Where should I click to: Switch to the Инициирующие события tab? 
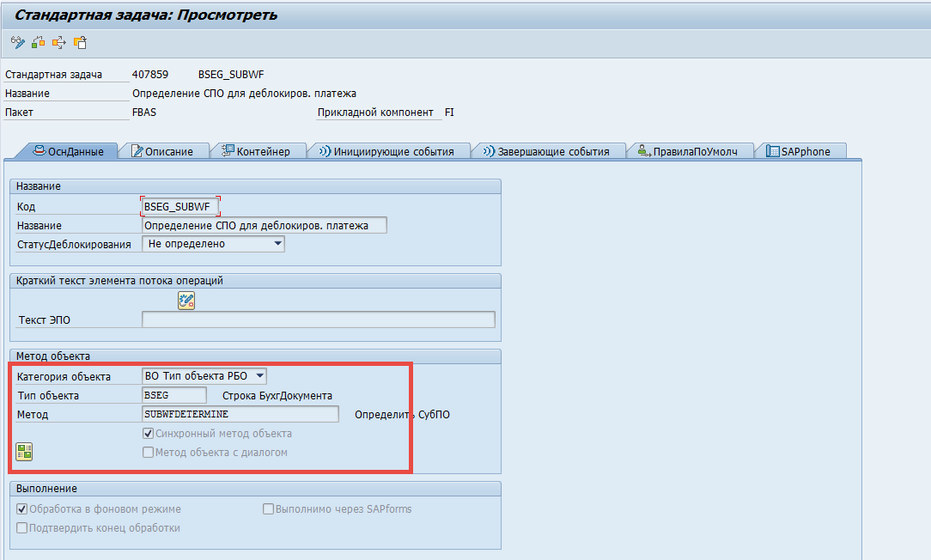coord(391,149)
